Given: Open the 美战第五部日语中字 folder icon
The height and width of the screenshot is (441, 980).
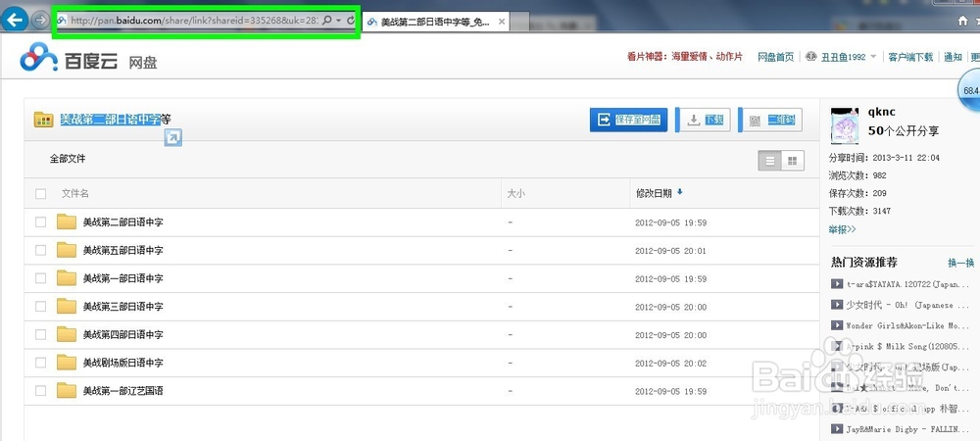Looking at the screenshot, I should [67, 251].
